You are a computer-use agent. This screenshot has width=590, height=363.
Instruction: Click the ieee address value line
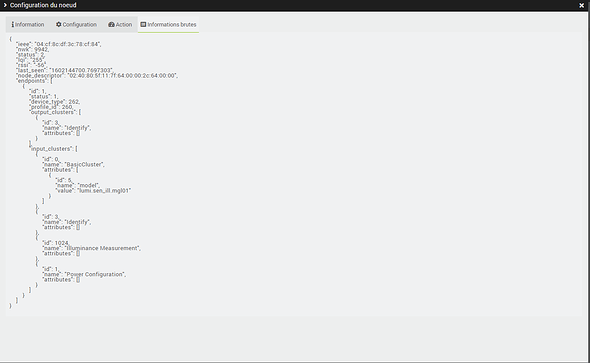[59, 44]
